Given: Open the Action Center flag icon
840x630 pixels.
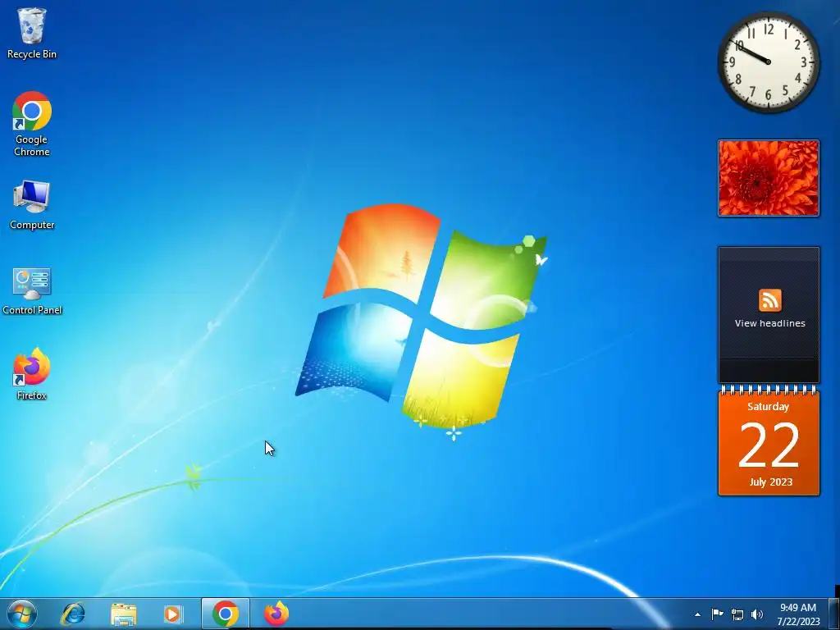Looking at the screenshot, I should coord(717,614).
